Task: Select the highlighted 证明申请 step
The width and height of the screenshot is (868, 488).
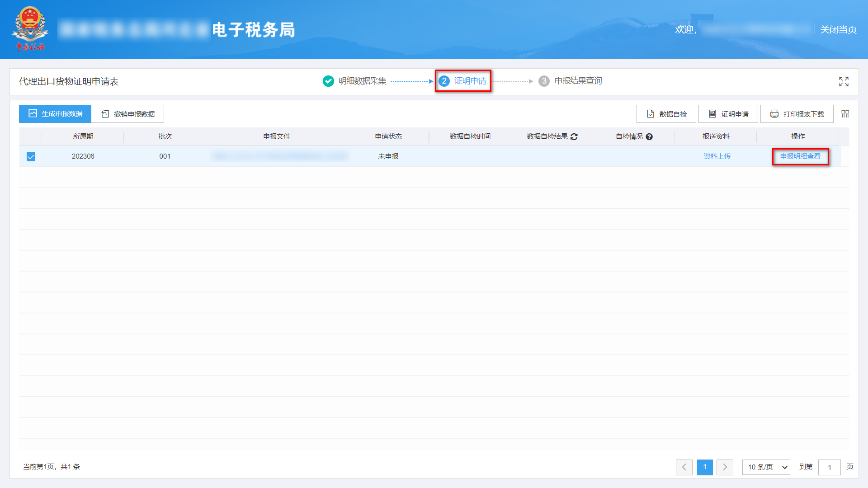Action: (471, 81)
